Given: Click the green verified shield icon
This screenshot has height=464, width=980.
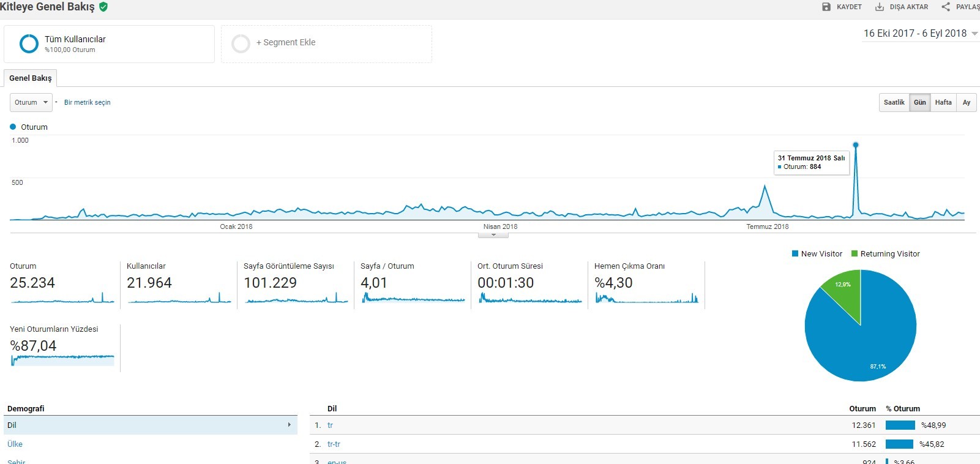Looking at the screenshot, I should click(x=103, y=7).
